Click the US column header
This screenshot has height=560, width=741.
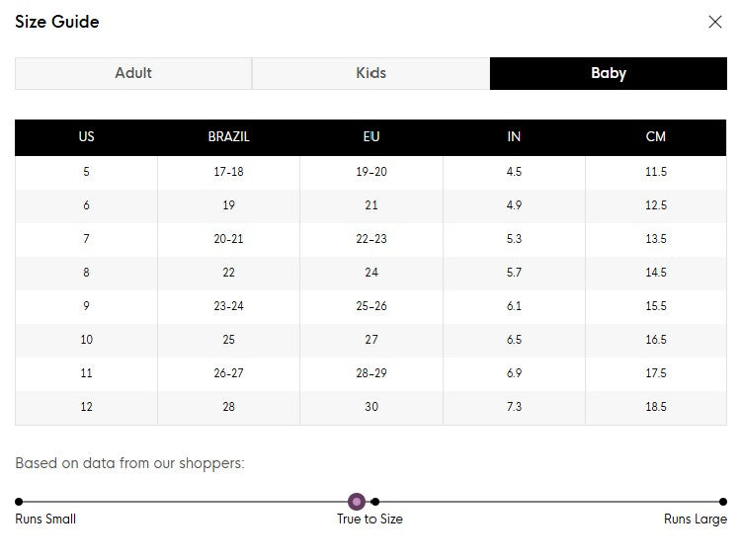tap(86, 137)
